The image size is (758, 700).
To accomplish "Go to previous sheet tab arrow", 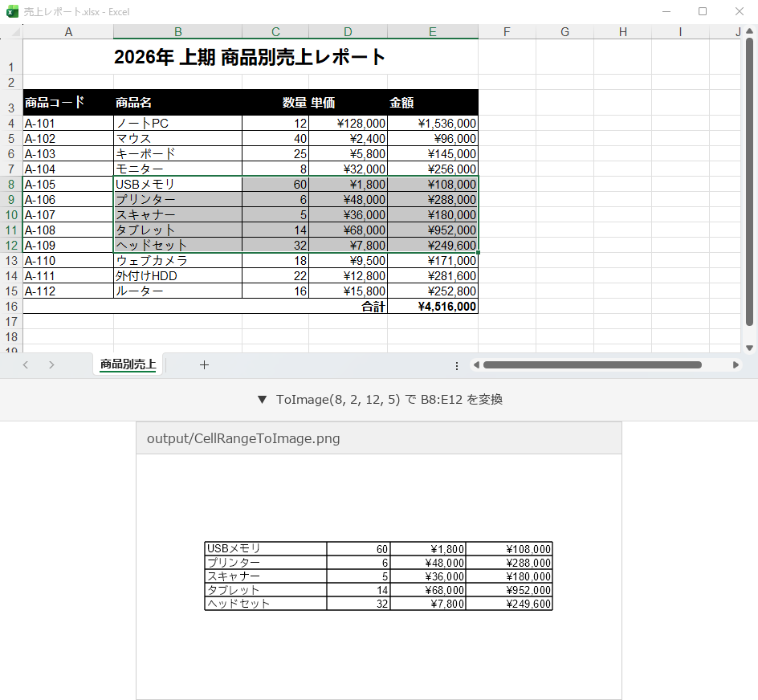I will pyautogui.click(x=26, y=365).
